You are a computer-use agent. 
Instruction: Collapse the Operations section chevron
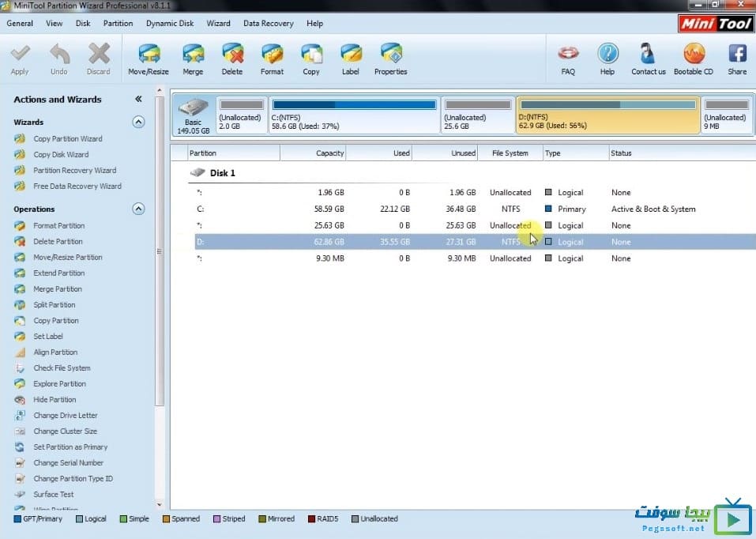[138, 209]
